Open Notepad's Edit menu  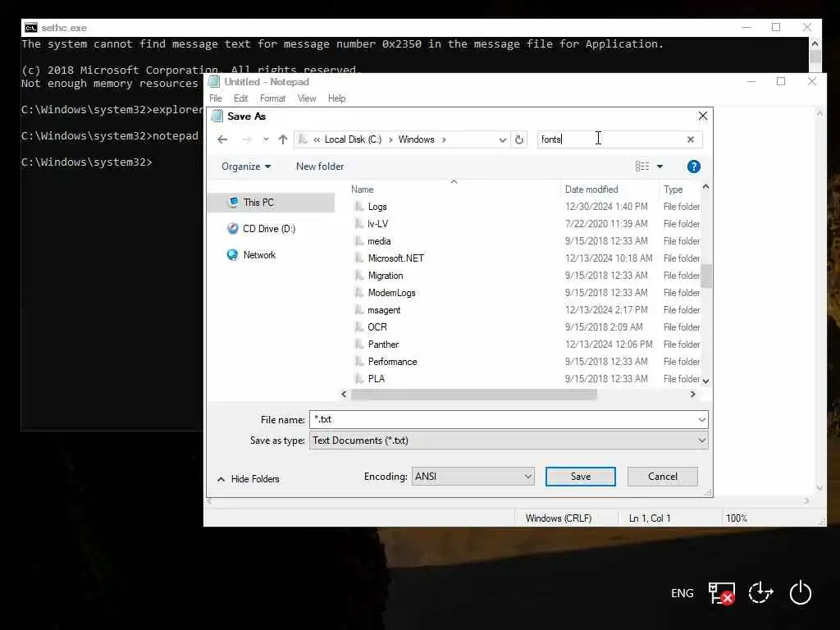(240, 98)
